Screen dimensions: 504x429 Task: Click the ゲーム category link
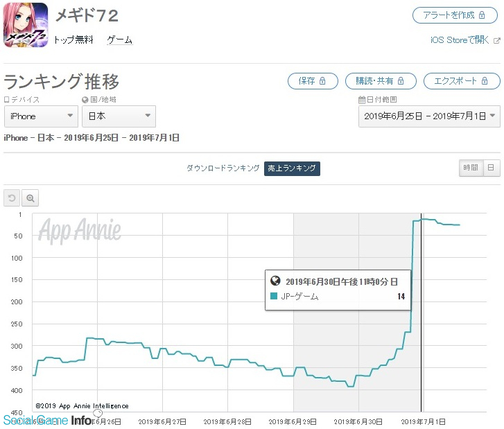coord(119,40)
